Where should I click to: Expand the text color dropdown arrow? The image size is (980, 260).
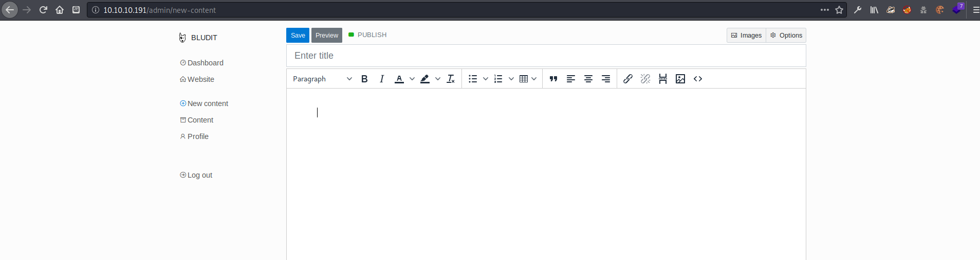click(x=412, y=79)
